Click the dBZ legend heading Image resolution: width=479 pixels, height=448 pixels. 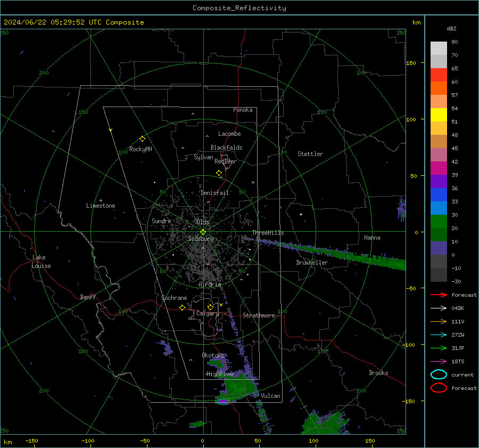tap(451, 28)
